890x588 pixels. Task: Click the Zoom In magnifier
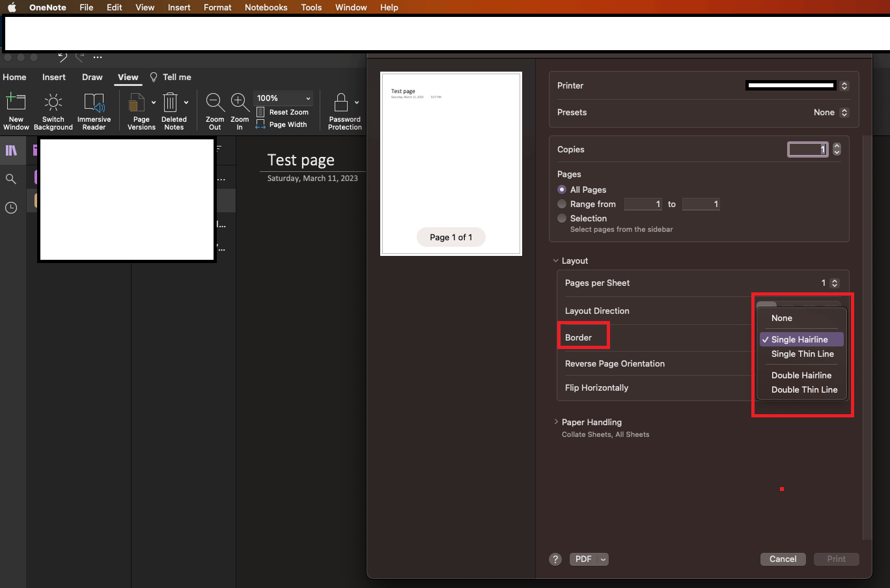click(240, 102)
